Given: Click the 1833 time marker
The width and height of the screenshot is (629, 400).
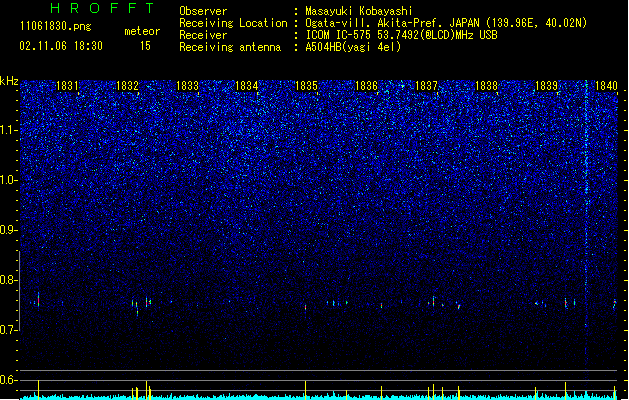Looking at the screenshot, I should 187,86.
